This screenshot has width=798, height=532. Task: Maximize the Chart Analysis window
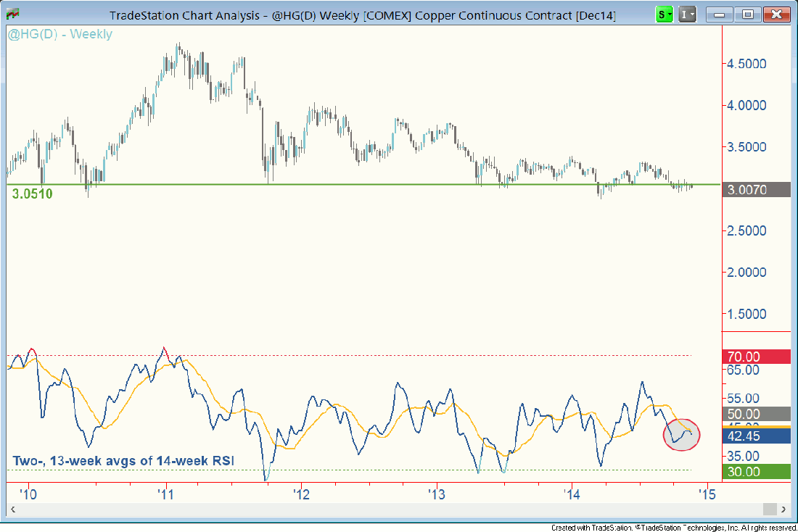pyautogui.click(x=747, y=14)
